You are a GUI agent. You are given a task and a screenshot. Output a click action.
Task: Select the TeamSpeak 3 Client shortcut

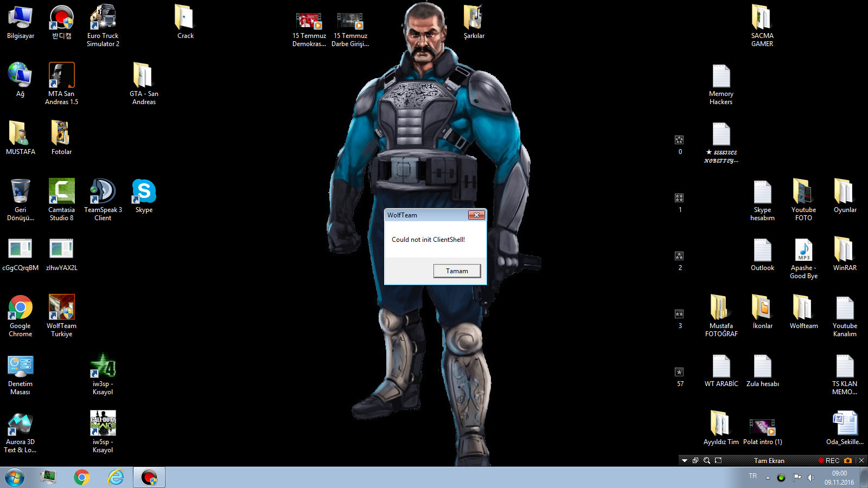(x=103, y=200)
